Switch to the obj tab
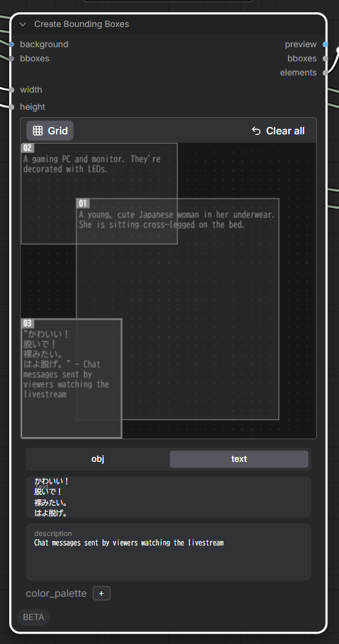339x644 pixels. pyautogui.click(x=98, y=459)
